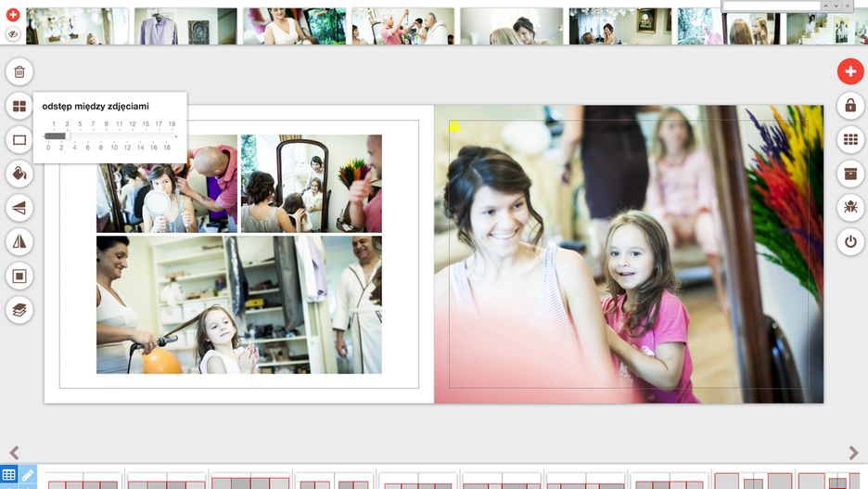Click the bug report icon
This screenshot has height=489, width=868.
tap(850, 207)
